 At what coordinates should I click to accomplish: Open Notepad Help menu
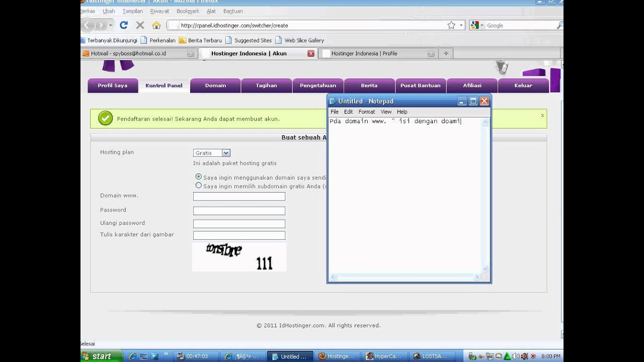pyautogui.click(x=402, y=112)
